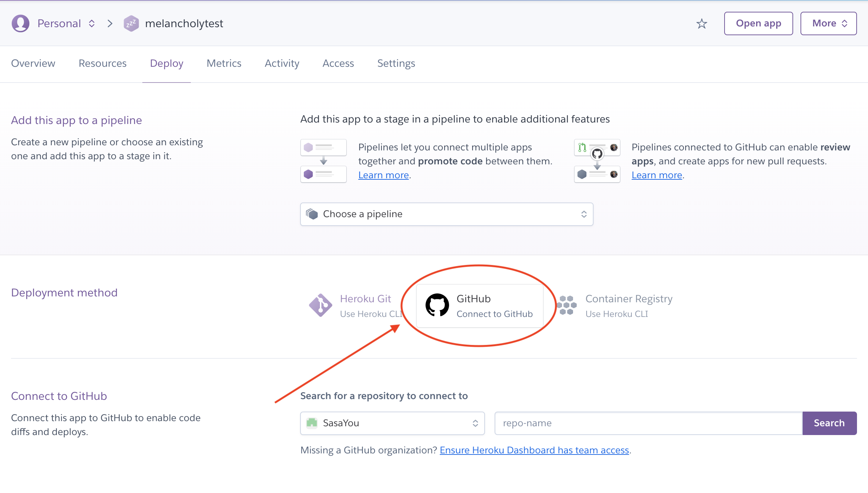Click the melancholytest sleeping app hexagon icon

pyautogui.click(x=131, y=23)
